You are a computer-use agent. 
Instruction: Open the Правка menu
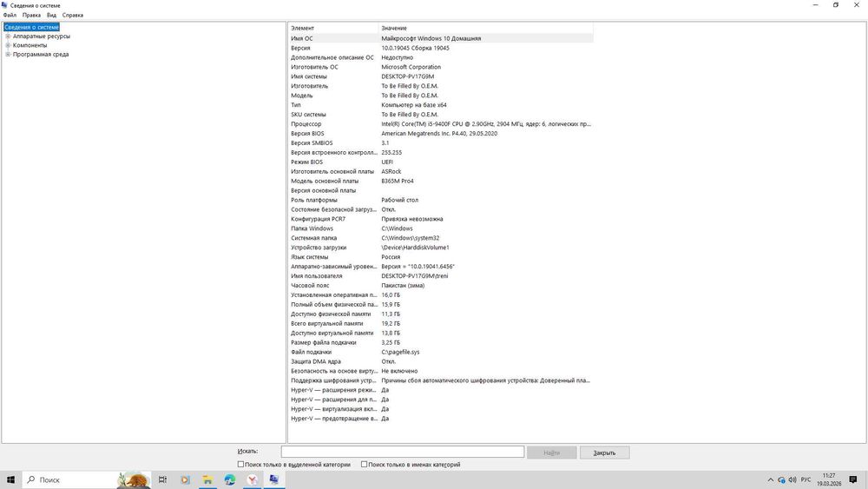pos(31,15)
